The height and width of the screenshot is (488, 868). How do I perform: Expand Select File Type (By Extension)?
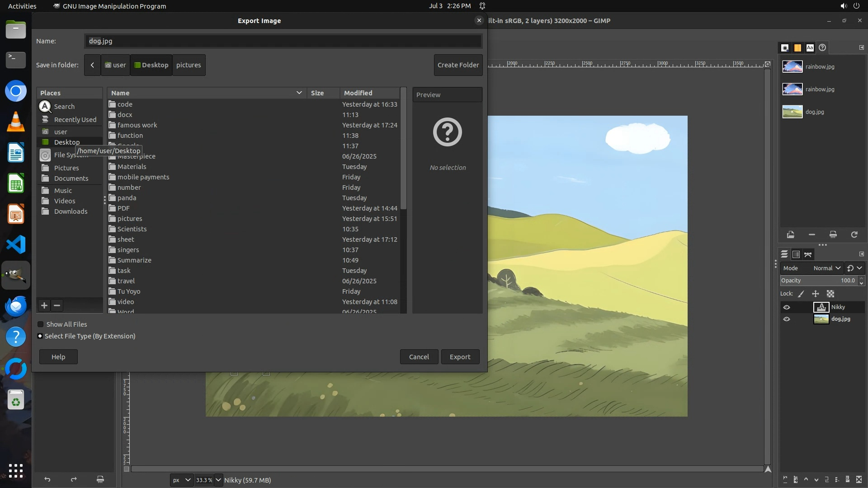(x=40, y=336)
